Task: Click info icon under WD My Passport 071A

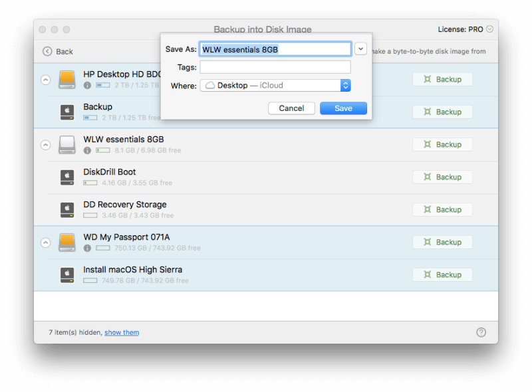Action: tap(87, 248)
